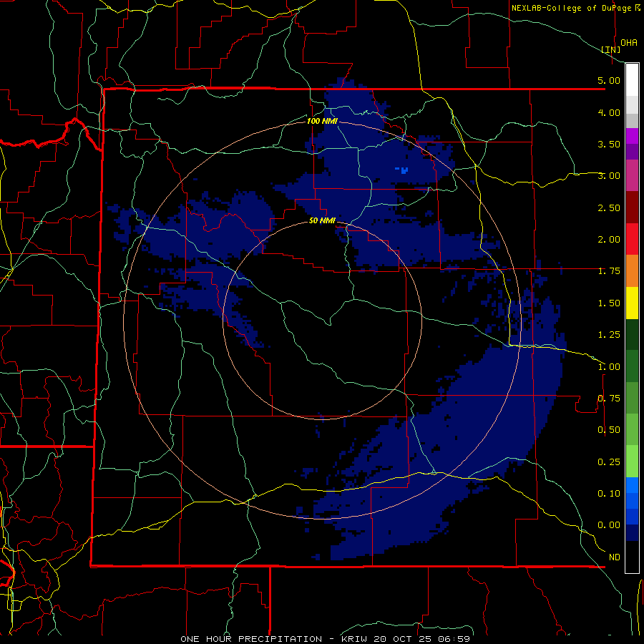644x644 pixels.
Task: Click the brighter blue precipitation spot on map
Action: point(402,170)
